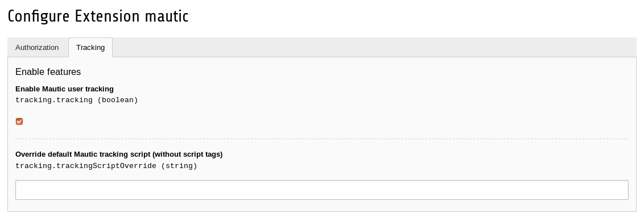The image size is (644, 222).
Task: Click the '(boolean)' type hint
Action: [117, 100]
